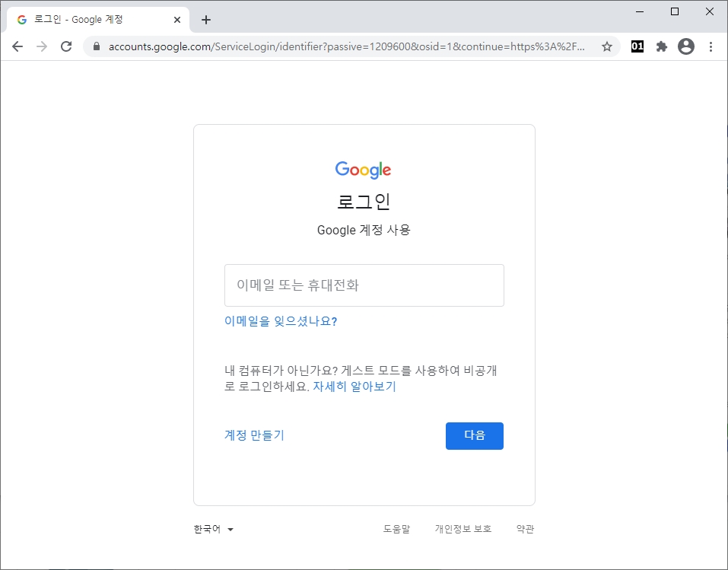Open the Extensions puzzle piece menu
This screenshot has width=728, height=570.
662,46
